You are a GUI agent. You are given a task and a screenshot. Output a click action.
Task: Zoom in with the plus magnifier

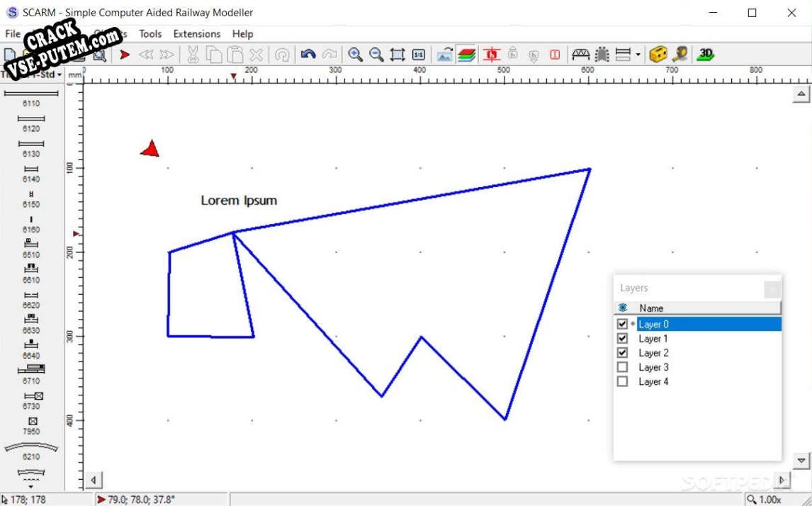(355, 55)
